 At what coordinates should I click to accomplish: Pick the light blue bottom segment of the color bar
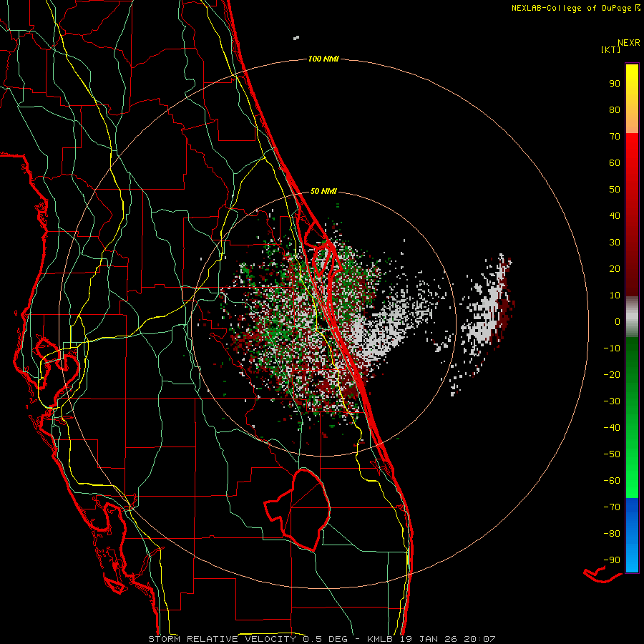[632, 555]
